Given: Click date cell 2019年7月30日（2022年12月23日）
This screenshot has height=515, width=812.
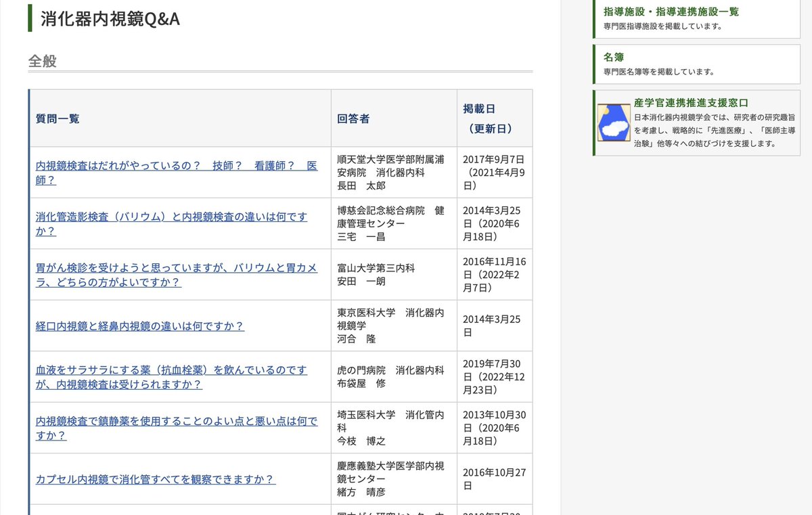Looking at the screenshot, I should tap(495, 377).
